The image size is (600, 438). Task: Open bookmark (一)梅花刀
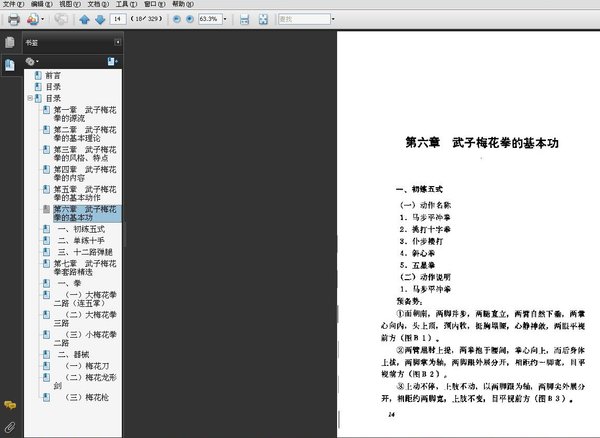87,366
